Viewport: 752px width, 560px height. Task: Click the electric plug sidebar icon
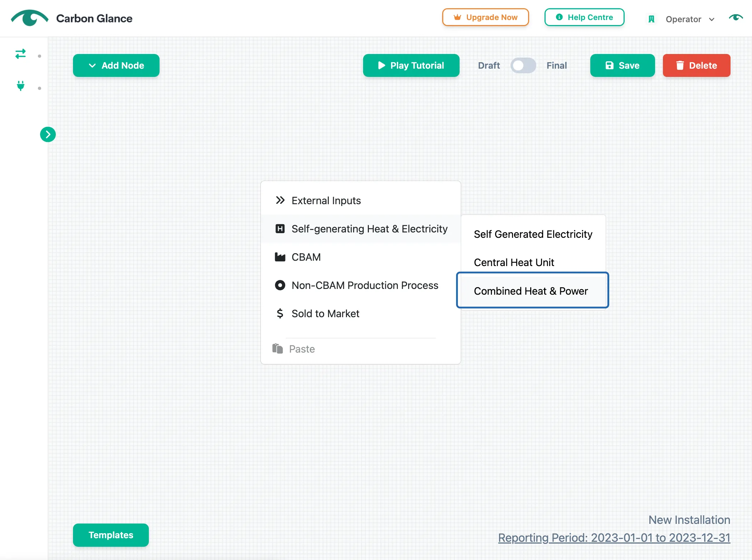21,86
